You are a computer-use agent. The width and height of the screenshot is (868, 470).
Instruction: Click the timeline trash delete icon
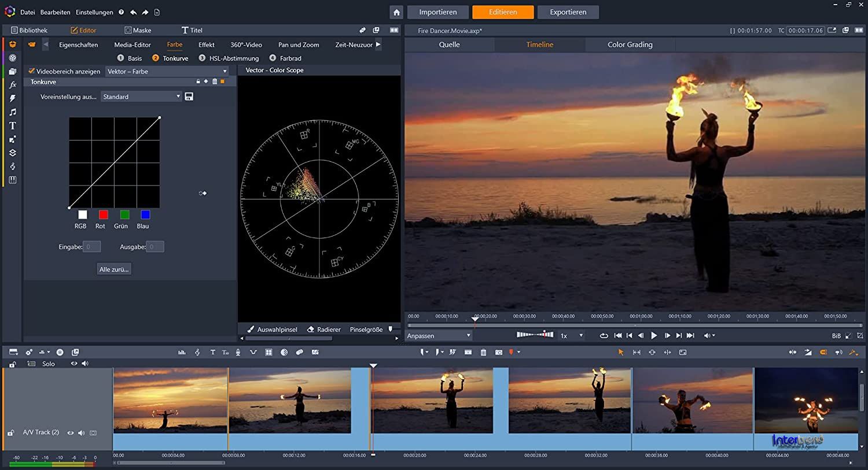(483, 352)
